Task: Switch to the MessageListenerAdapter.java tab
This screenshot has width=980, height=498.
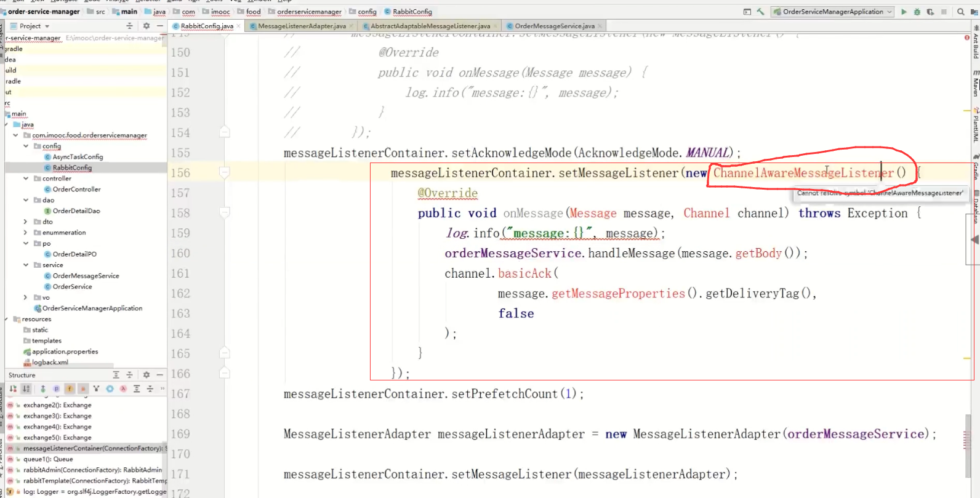Action: 302,26
